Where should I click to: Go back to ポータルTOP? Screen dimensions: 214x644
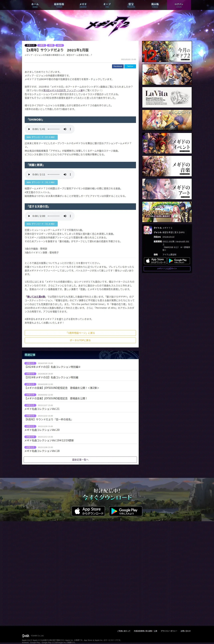(x=80, y=340)
